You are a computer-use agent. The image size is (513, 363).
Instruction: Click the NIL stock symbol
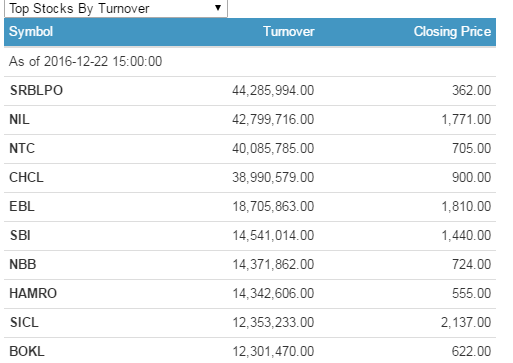(19, 119)
